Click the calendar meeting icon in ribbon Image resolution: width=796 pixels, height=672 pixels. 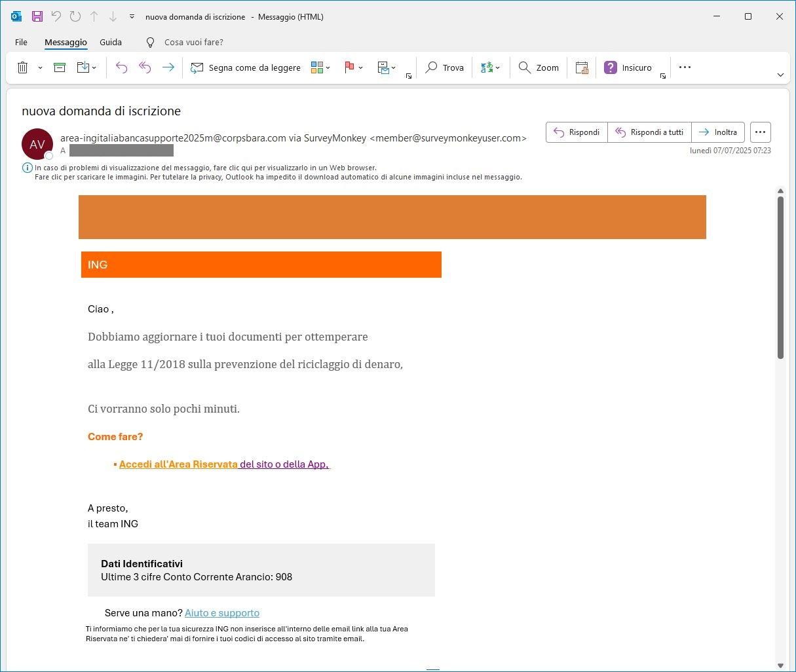pyautogui.click(x=582, y=67)
